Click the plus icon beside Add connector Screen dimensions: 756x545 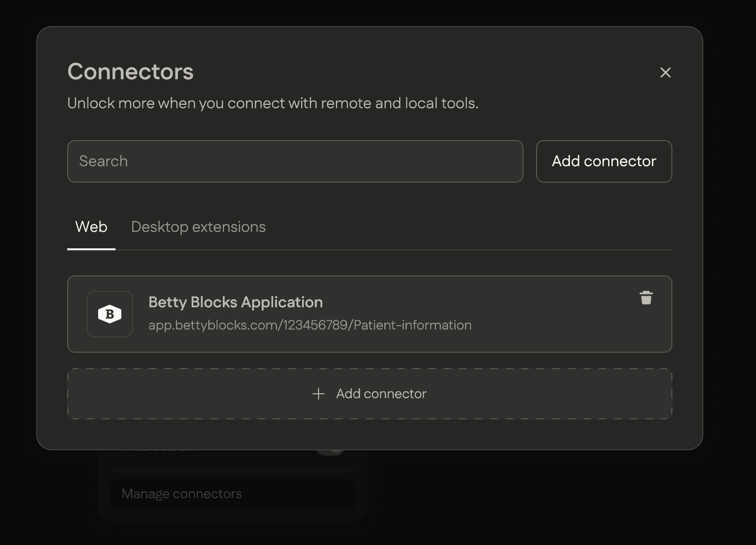click(x=318, y=394)
